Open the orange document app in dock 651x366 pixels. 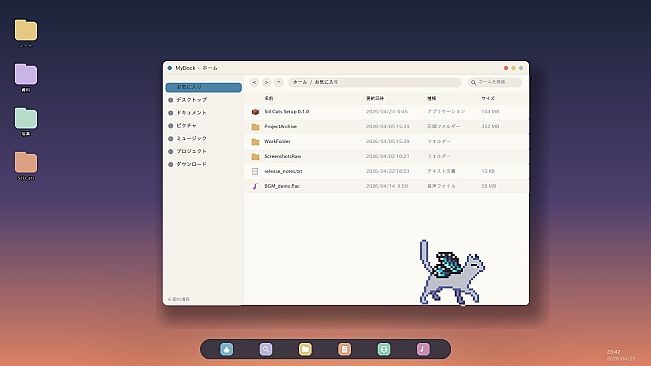[344, 349]
